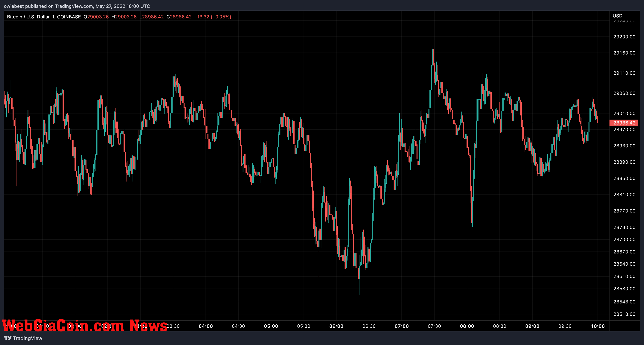The width and height of the screenshot is (644, 345).
Task: Click the current price tag 28986.42
Action: (624, 123)
